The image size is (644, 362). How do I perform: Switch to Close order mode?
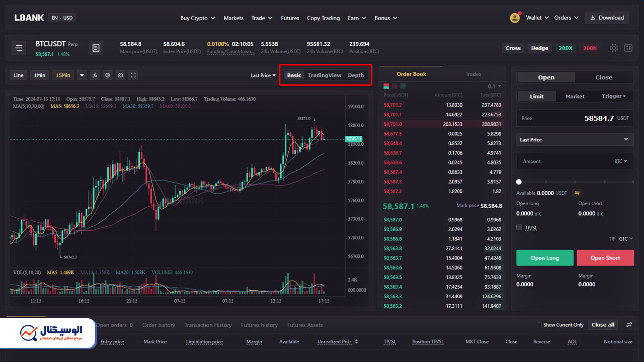tap(604, 77)
